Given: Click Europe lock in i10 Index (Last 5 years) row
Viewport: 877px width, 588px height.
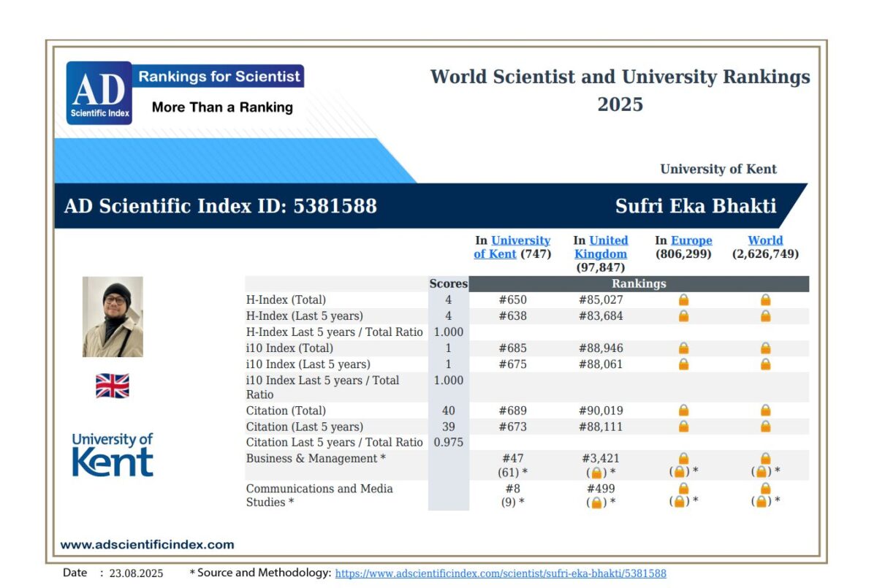Looking at the screenshot, I should pyautogui.click(x=683, y=364).
